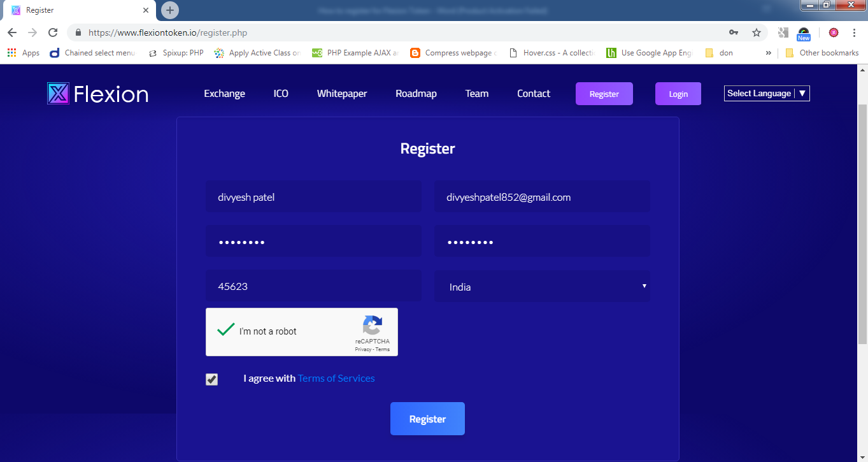868x462 pixels.
Task: Toggle the Terms of Services agreement checkbox
Action: (211, 379)
